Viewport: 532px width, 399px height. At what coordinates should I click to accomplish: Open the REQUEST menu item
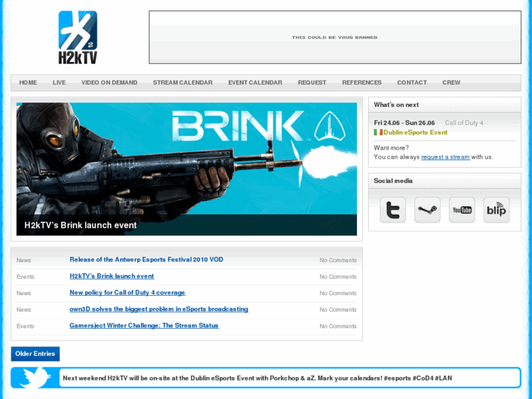(312, 83)
